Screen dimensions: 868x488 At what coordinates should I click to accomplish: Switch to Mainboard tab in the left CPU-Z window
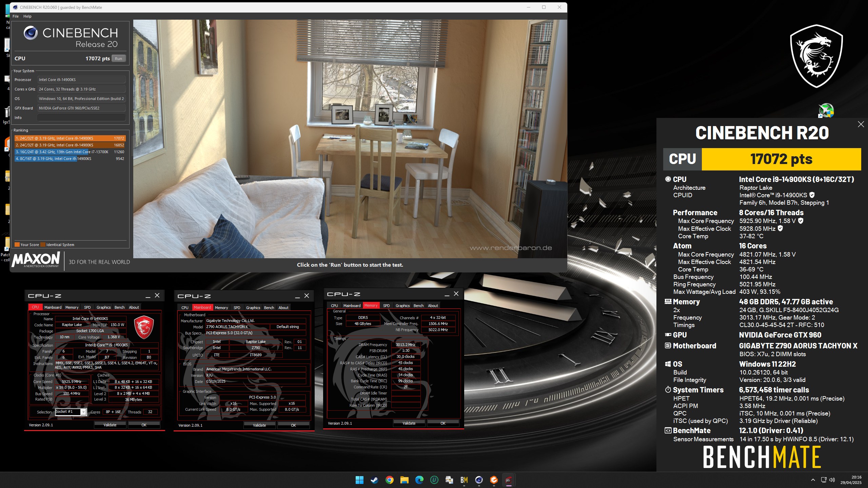tap(53, 307)
